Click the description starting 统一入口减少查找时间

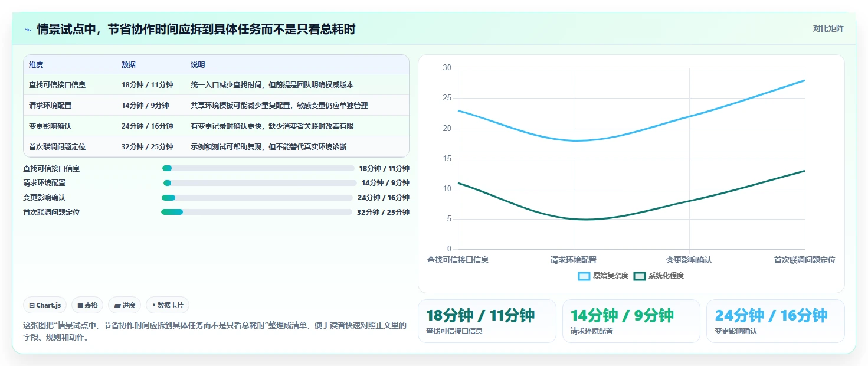[x=272, y=85]
